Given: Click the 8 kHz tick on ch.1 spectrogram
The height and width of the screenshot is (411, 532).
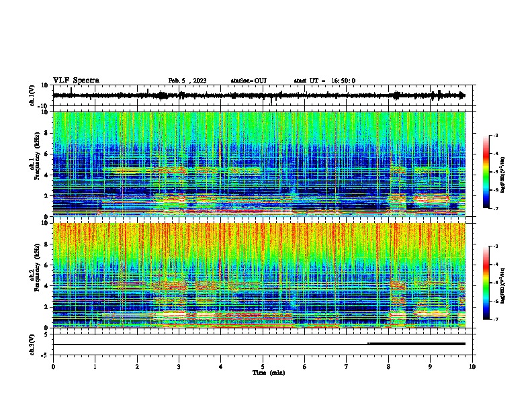Looking at the screenshot, I should click(46, 133).
